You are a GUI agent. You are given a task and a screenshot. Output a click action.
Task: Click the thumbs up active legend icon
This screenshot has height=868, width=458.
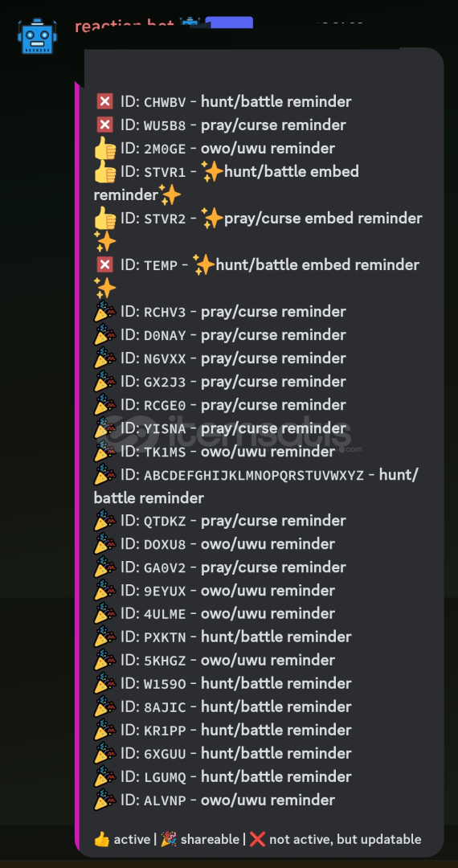click(x=102, y=839)
